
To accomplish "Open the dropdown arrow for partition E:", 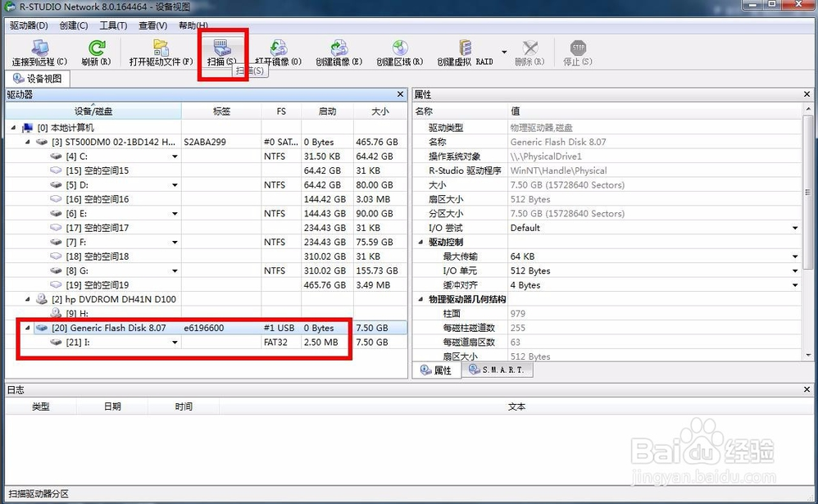I will 175,214.
